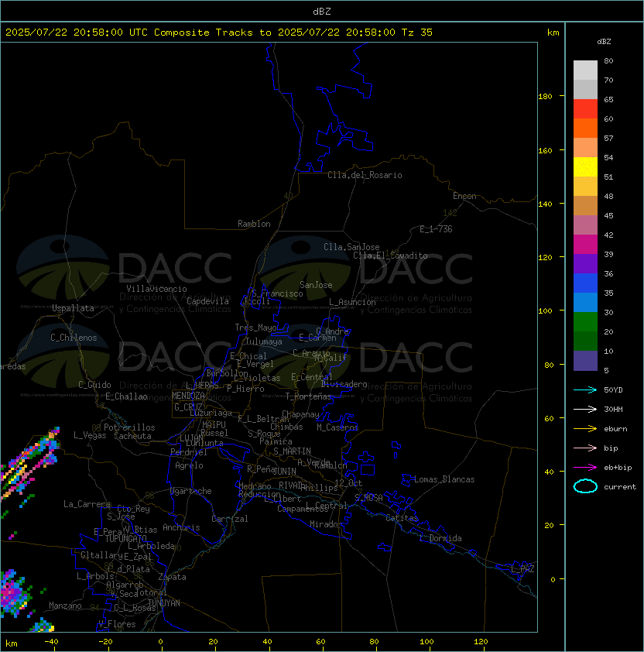Click the 'Tres_Mayo' map label
The height and width of the screenshot is (652, 644).
click(x=255, y=328)
